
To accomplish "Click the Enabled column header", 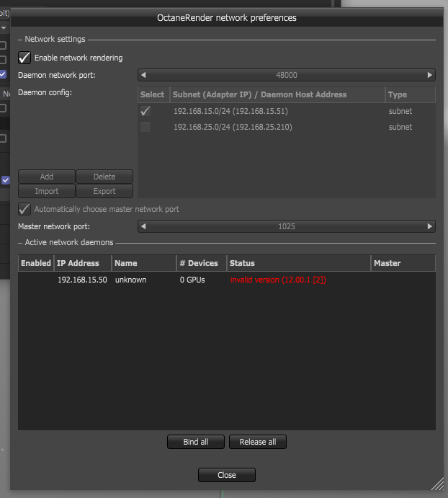I will pos(36,263).
